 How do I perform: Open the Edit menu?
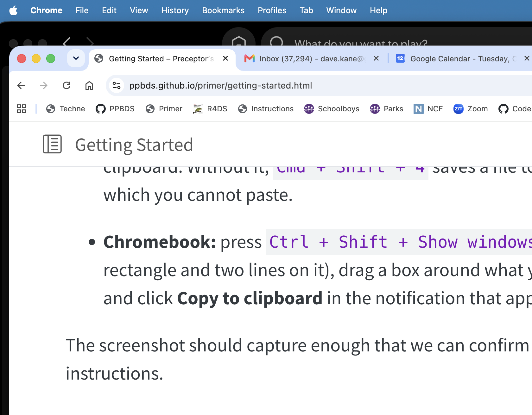[109, 10]
